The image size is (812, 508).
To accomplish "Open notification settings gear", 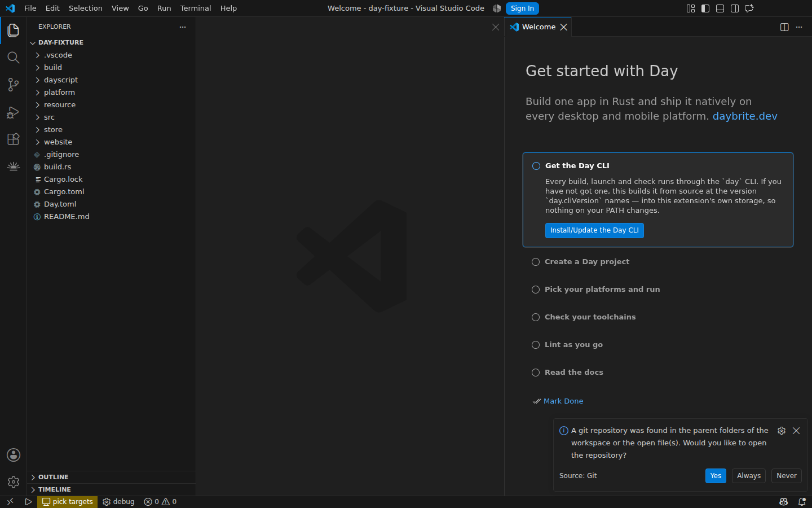I will [x=782, y=431].
